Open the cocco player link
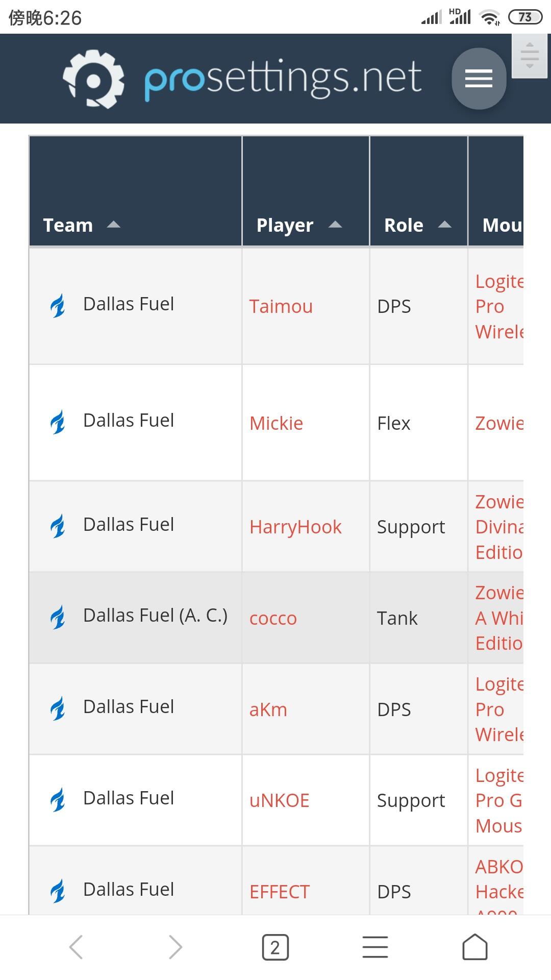 (273, 619)
